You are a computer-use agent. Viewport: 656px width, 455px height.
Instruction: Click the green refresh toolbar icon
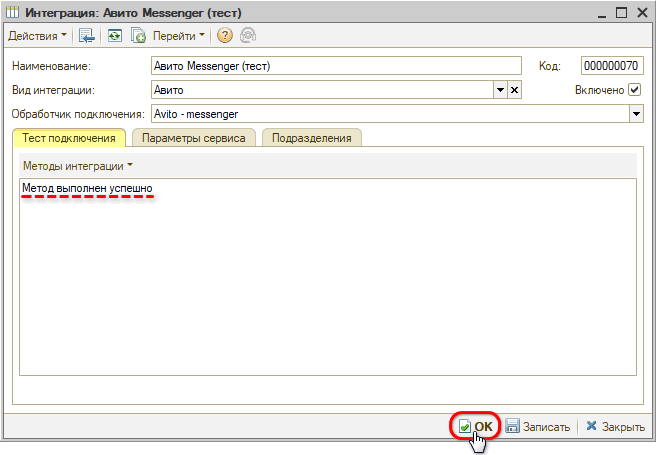tap(113, 36)
